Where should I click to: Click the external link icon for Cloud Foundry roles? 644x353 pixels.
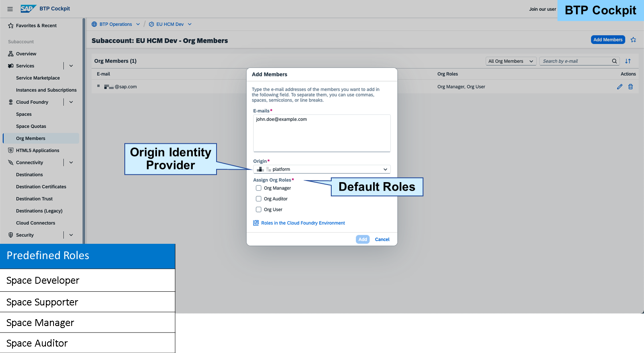256,223
